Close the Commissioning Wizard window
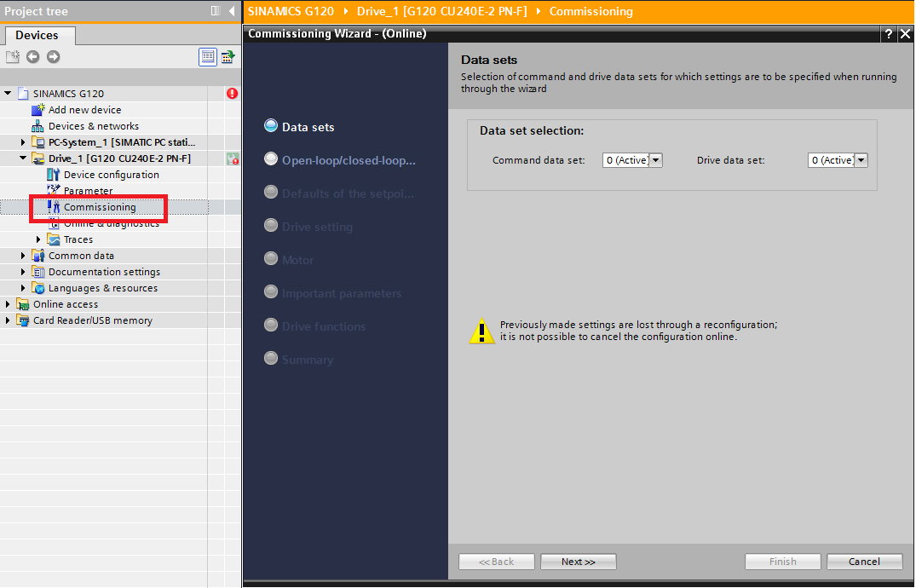 (905, 34)
